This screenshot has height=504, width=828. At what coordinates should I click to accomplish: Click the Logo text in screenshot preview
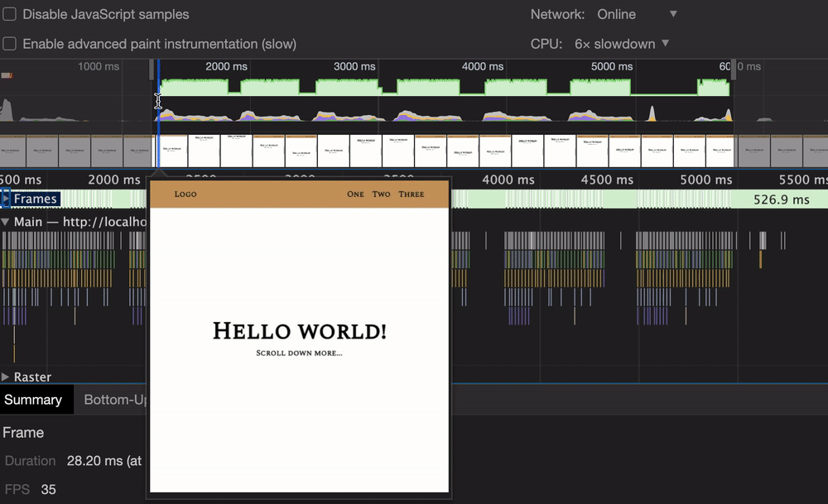click(x=185, y=194)
